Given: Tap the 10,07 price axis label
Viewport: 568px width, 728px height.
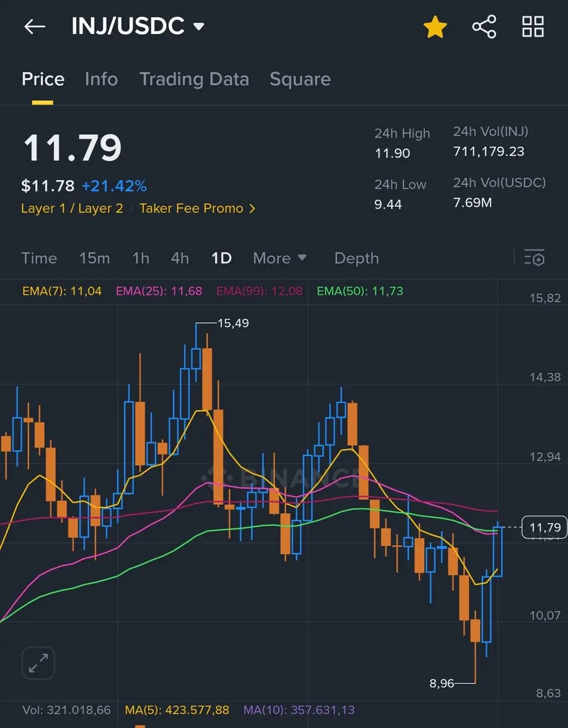Looking at the screenshot, I should click(x=545, y=616).
